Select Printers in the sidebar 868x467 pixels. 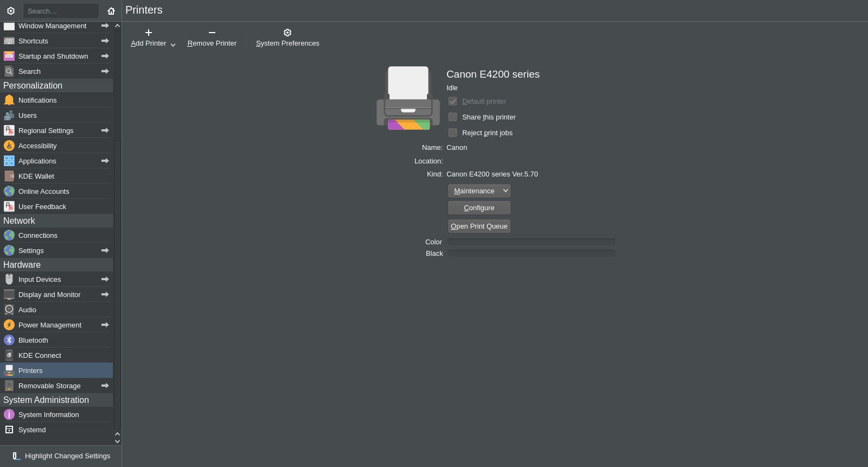pos(56,370)
